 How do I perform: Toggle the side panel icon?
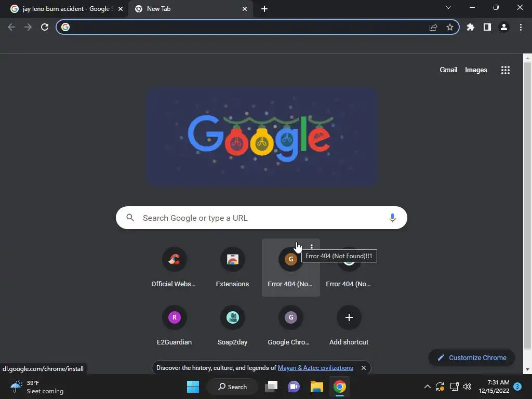tap(487, 27)
